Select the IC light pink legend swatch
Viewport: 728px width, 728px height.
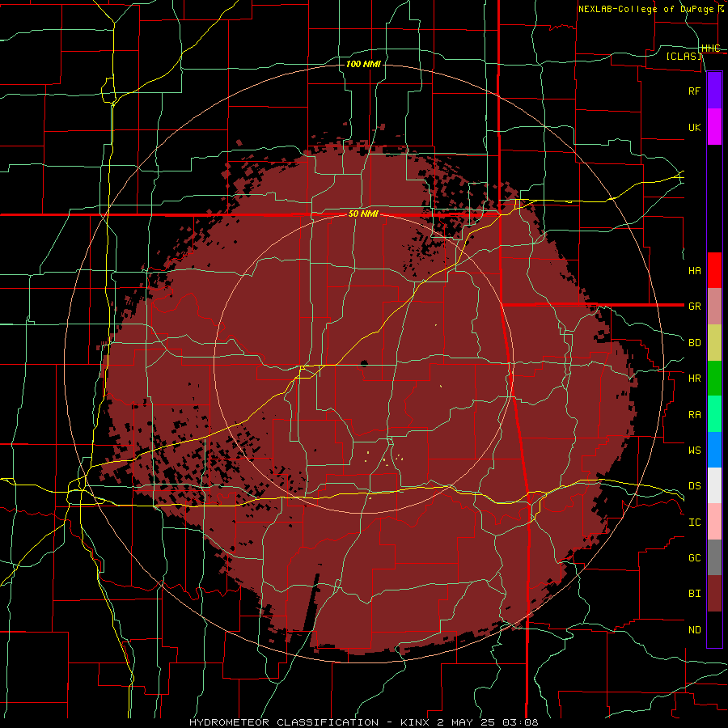pyautogui.click(x=714, y=522)
